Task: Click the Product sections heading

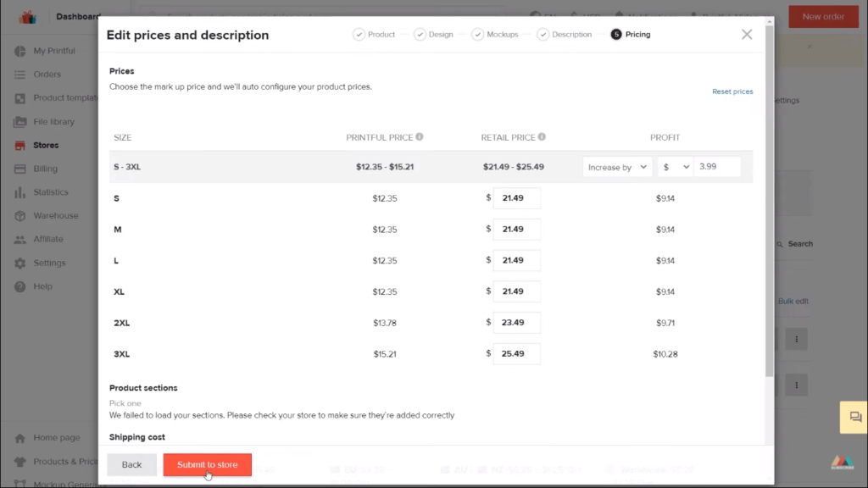Action: click(x=143, y=388)
